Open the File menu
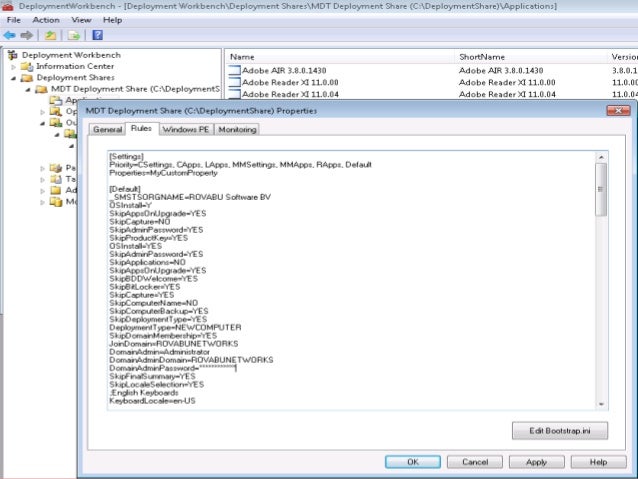638x479 pixels. point(13,20)
